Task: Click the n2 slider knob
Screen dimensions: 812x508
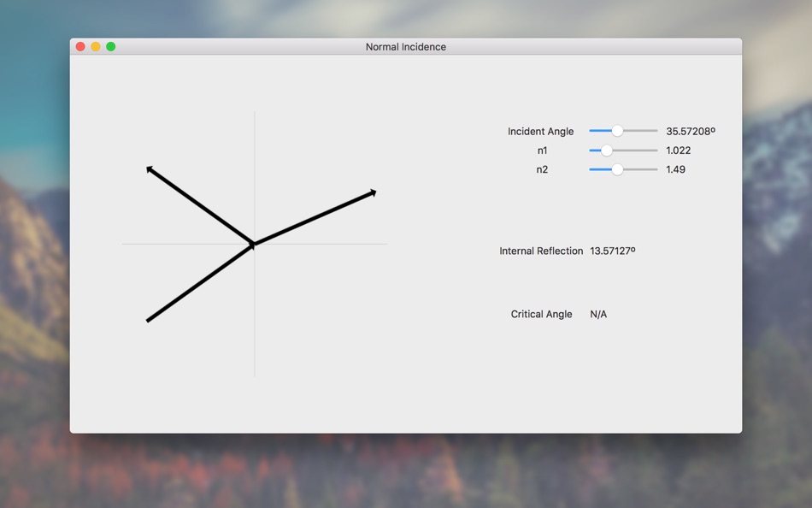Action: click(x=617, y=169)
